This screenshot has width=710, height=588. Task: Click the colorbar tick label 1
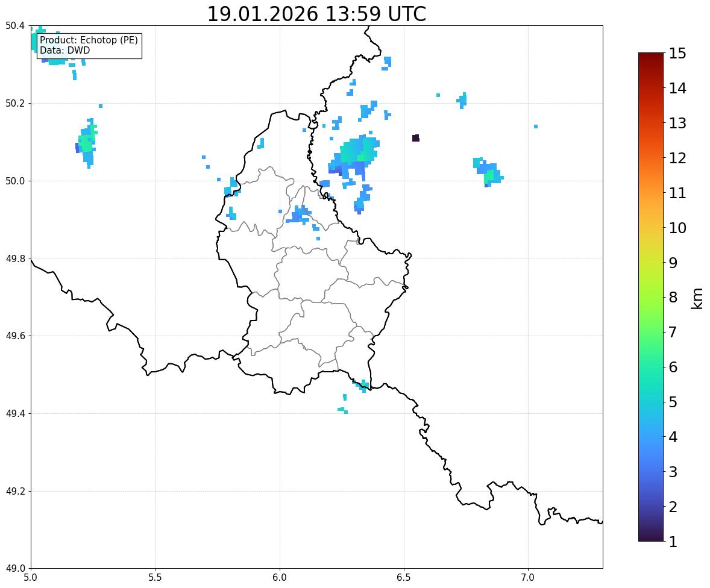[673, 542]
